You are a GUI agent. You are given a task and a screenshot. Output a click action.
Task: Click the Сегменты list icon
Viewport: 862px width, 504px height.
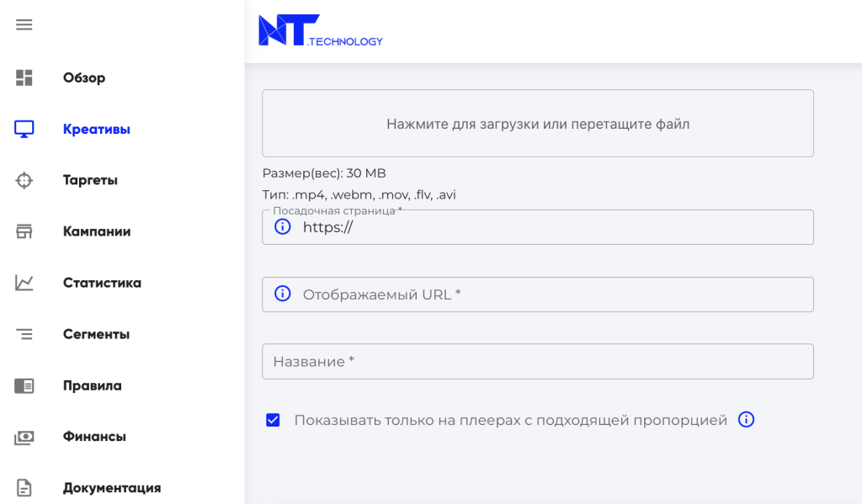(24, 334)
